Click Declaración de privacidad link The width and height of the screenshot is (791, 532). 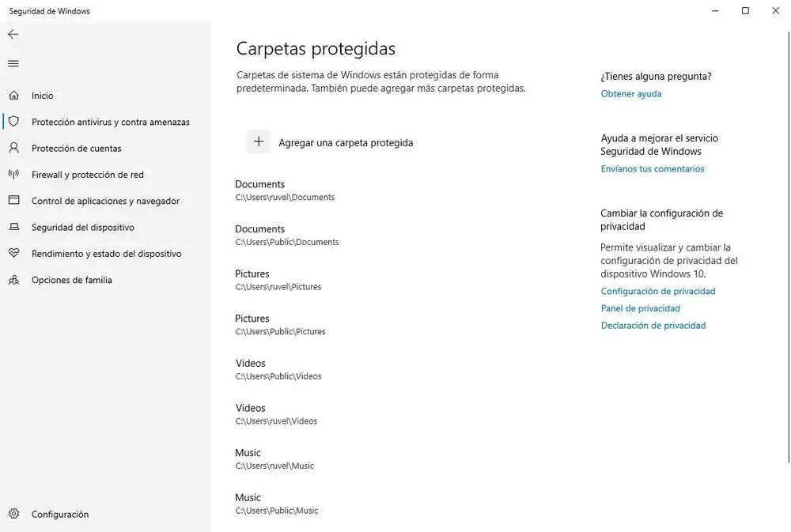653,326
